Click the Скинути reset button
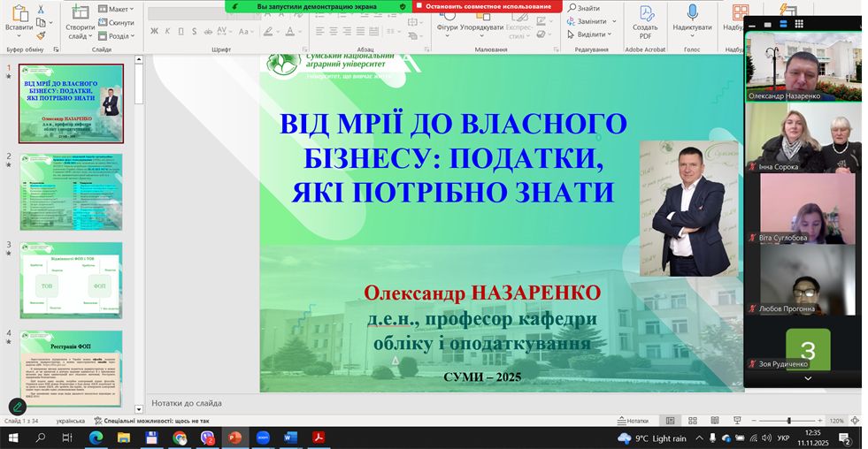Viewport: 868px width, 449px height. [x=116, y=22]
